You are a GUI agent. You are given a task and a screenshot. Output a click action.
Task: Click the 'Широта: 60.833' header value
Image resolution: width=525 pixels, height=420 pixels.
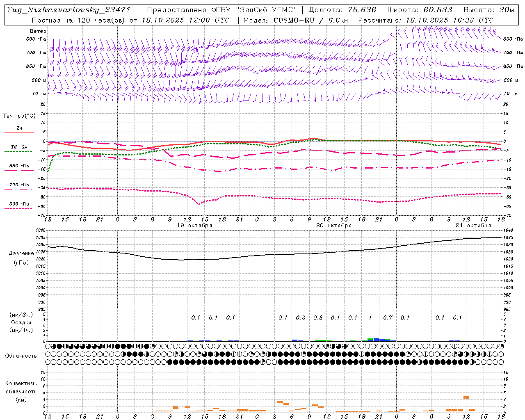(x=420, y=10)
